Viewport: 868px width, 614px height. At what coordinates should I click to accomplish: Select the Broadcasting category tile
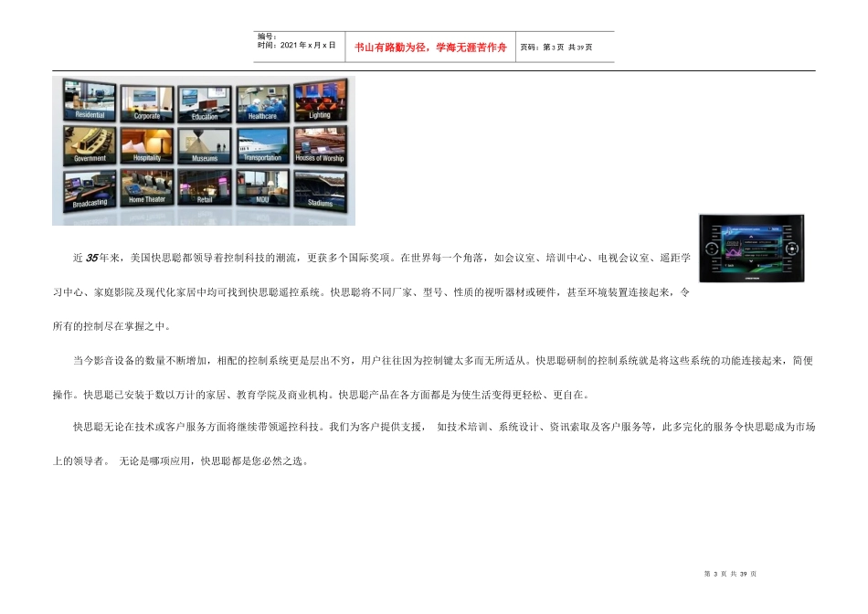90,190
